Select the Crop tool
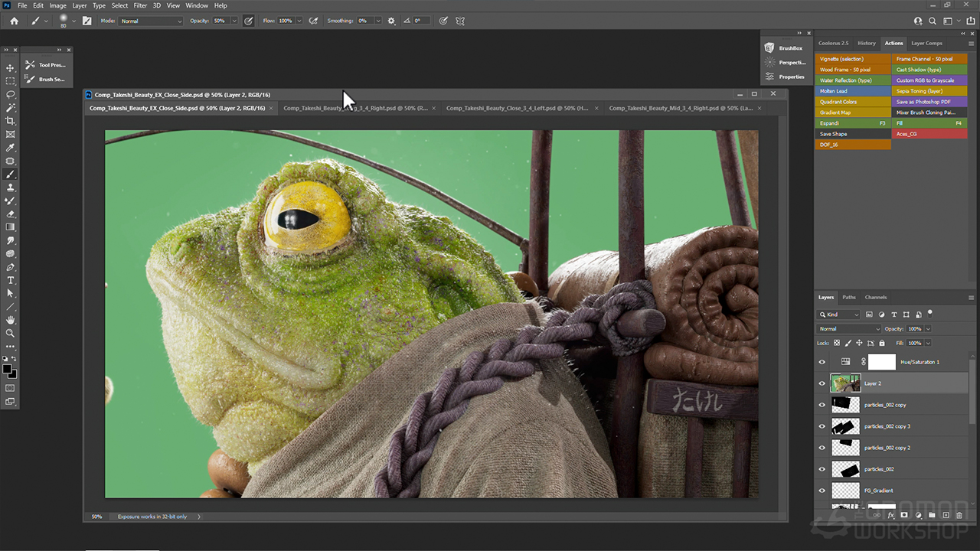 (11, 121)
